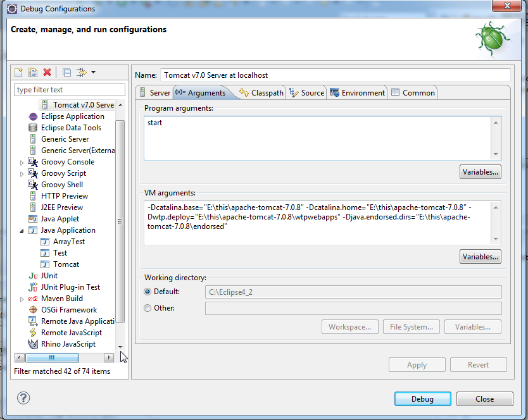Expand the Maven Build node
This screenshot has height=420, width=528.
click(x=22, y=299)
